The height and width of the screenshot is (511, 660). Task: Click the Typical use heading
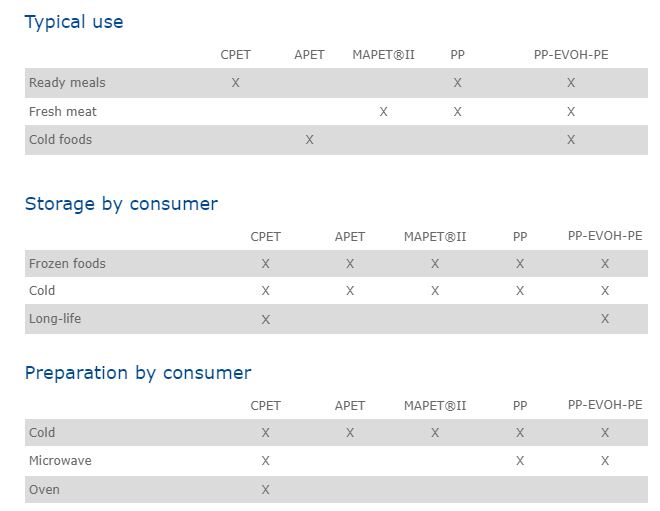tap(74, 22)
